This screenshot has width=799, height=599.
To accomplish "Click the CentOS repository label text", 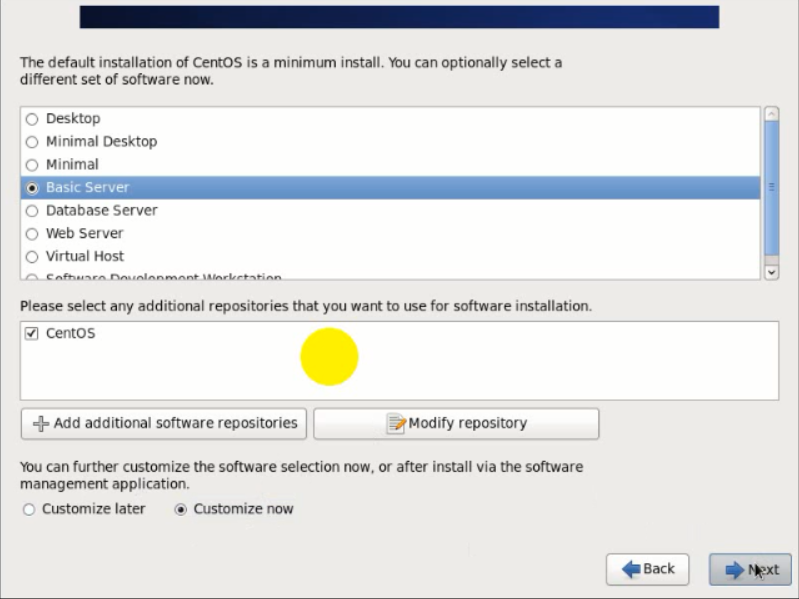I will [x=70, y=333].
